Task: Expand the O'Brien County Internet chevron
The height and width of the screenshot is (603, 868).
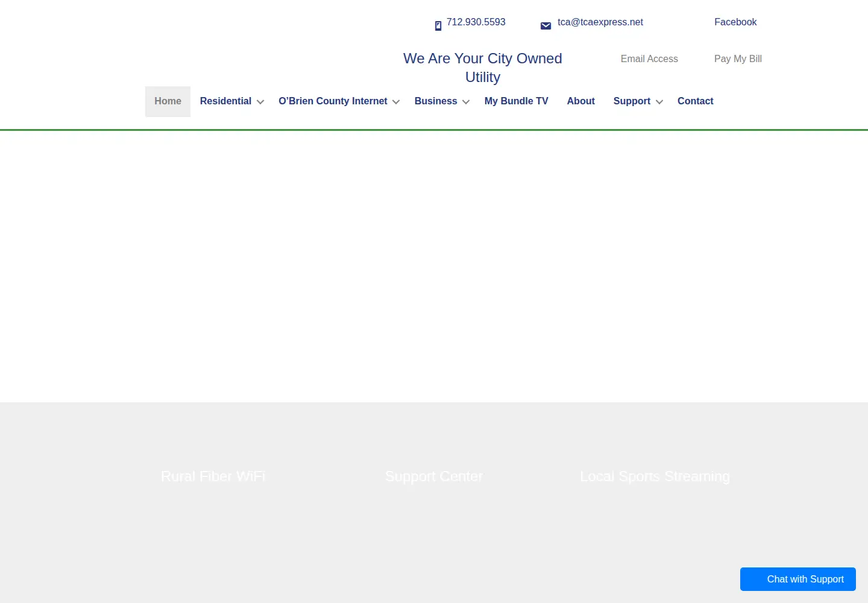Action: 396,102
